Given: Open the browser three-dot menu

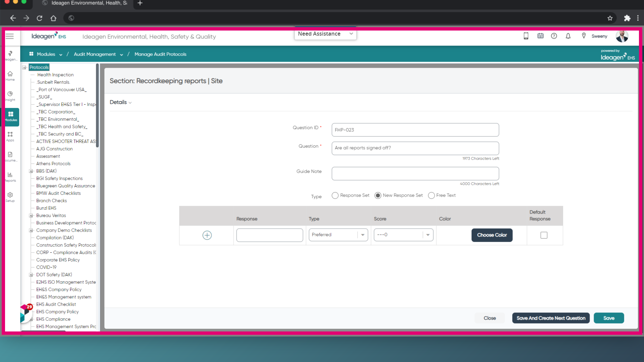Looking at the screenshot, I should click(x=638, y=18).
